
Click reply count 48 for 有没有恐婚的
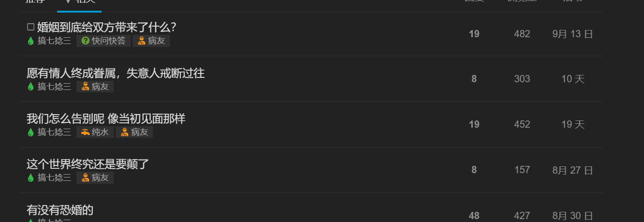pyautogui.click(x=474, y=216)
